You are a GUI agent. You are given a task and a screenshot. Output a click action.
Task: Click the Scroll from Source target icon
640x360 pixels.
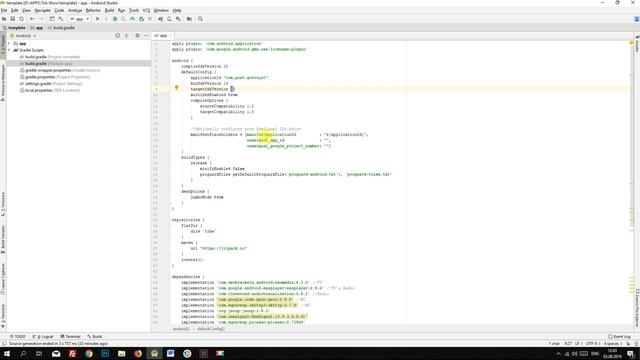pos(118,36)
